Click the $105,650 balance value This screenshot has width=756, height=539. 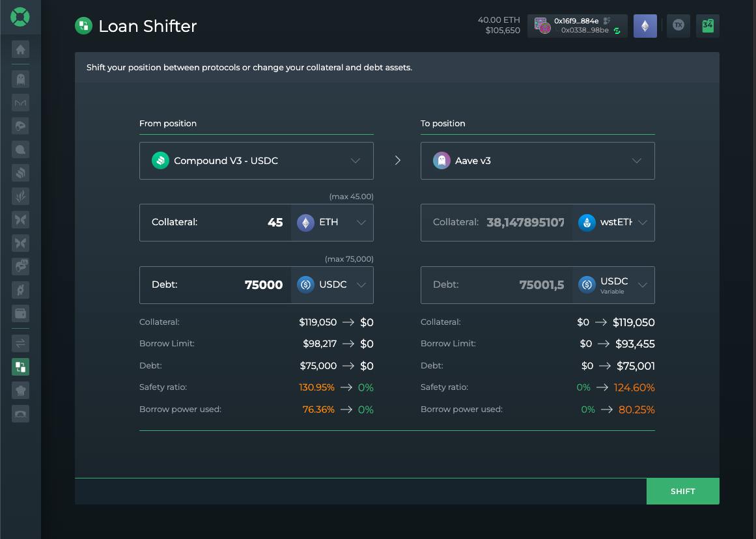503,31
